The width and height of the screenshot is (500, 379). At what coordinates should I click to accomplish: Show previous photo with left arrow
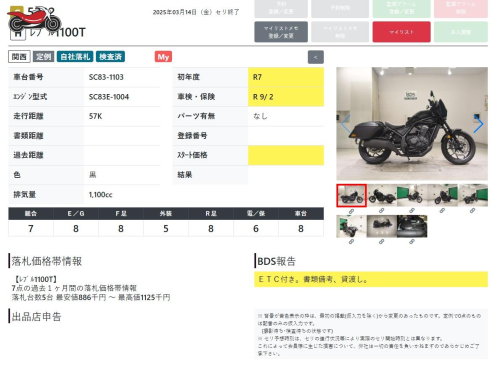coord(345,124)
